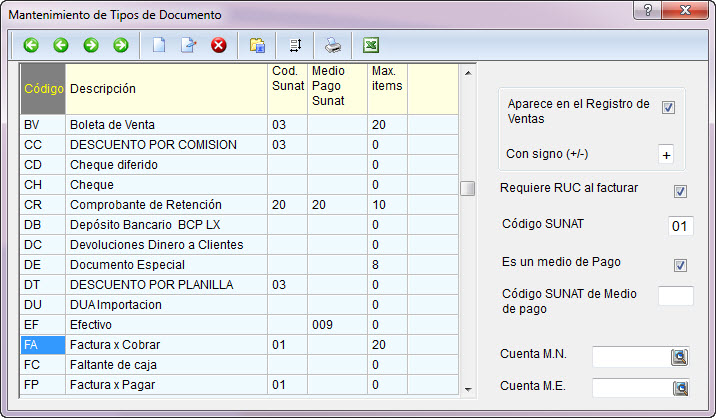Go to first record green arrow
Viewport: 716px width, 418px height.
(30, 45)
